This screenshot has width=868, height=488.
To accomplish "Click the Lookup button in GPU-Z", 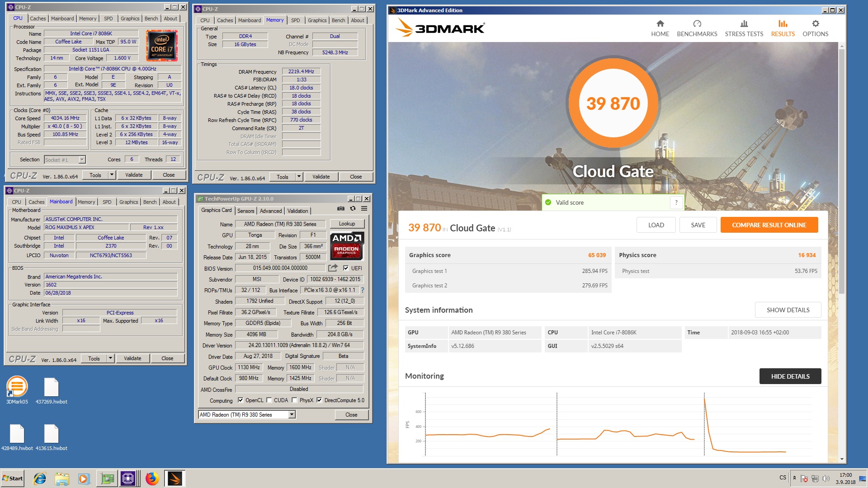I will point(347,224).
